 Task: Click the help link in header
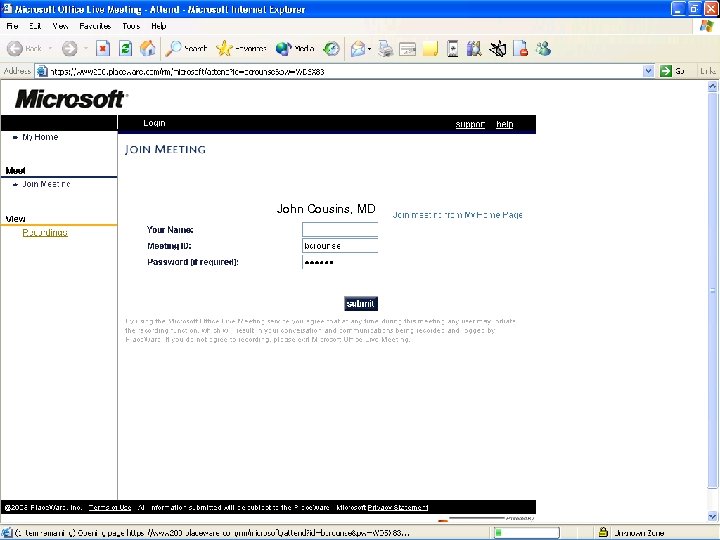pyautogui.click(x=504, y=124)
